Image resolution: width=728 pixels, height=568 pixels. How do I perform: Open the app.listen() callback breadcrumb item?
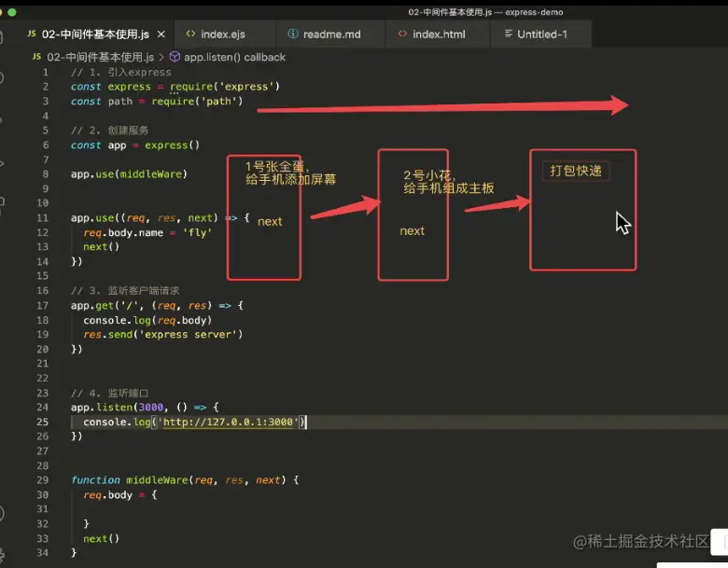coord(234,57)
